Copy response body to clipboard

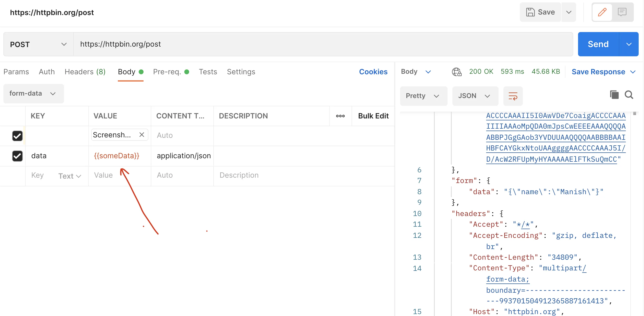[x=614, y=95]
